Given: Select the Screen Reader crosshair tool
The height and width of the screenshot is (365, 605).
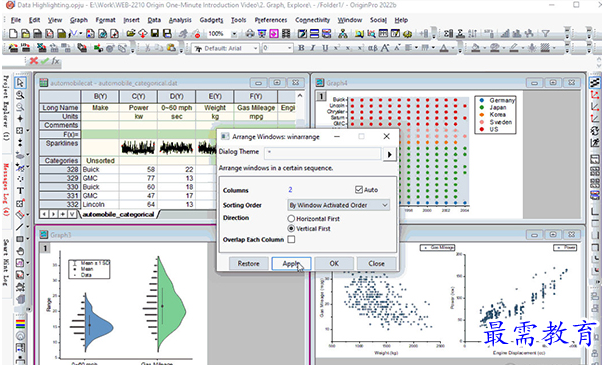Looking at the screenshot, I should click(x=20, y=119).
